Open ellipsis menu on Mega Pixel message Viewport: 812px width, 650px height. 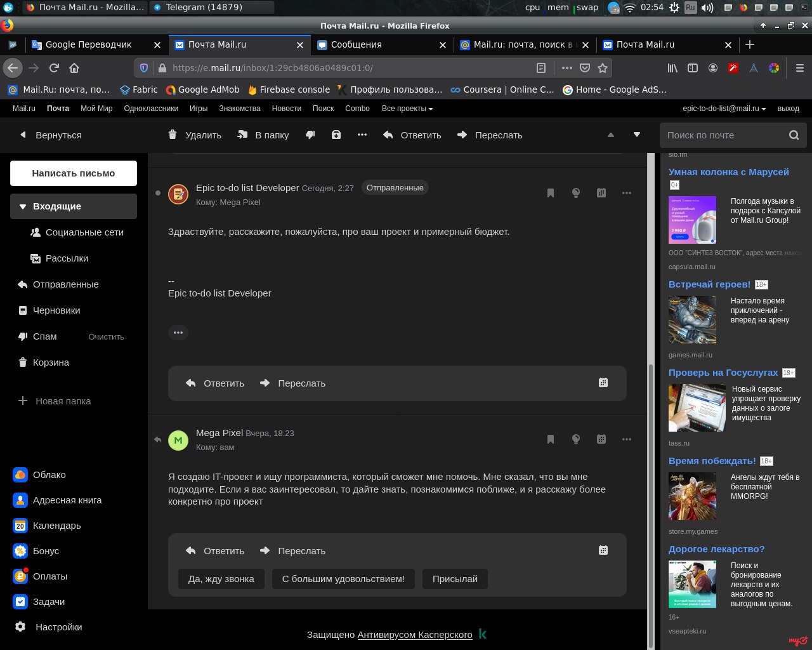[x=627, y=439]
